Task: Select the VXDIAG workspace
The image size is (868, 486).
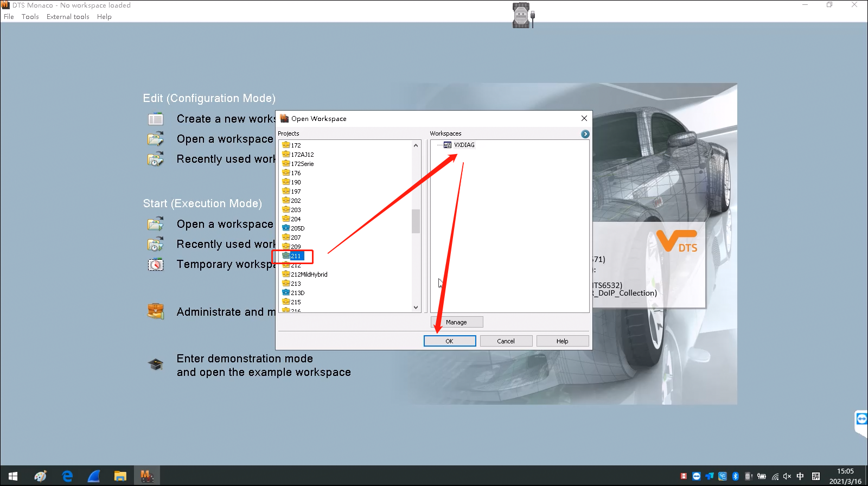Action: 459,145
